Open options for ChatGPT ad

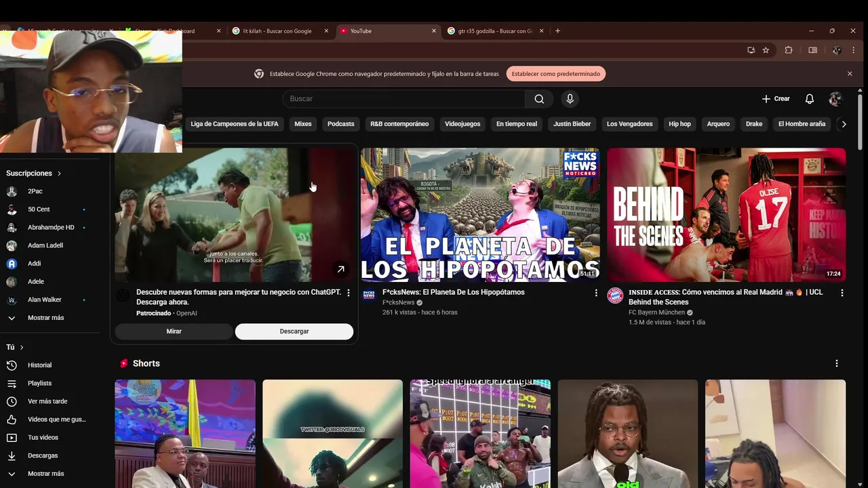tap(349, 293)
